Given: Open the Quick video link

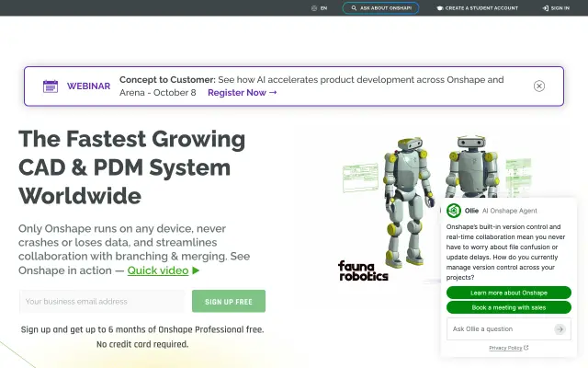Looking at the screenshot, I should point(158,270).
